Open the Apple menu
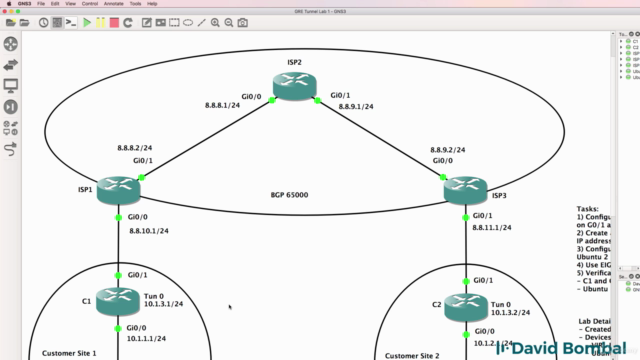Screen dimensions: 640x360 tap(9, 4)
